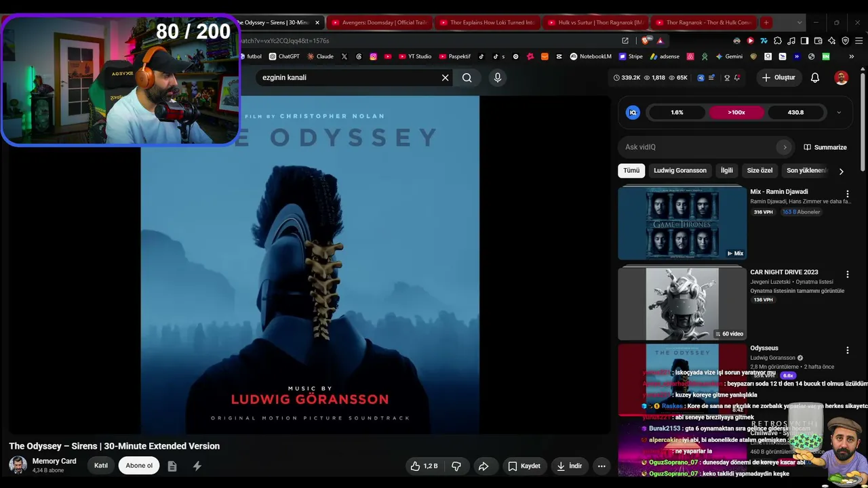Open the X bookmark icon
868x488 pixels.
tap(344, 57)
